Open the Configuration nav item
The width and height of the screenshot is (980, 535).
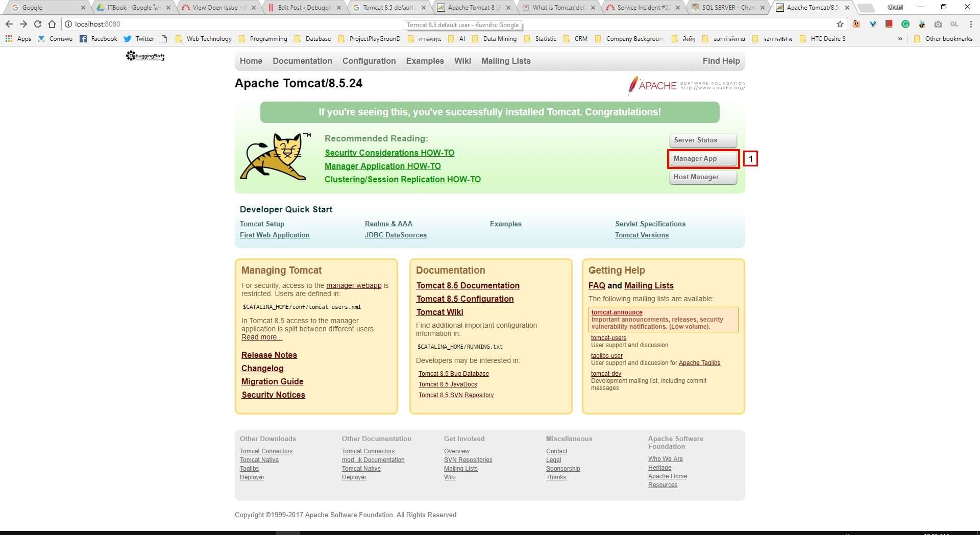click(369, 61)
